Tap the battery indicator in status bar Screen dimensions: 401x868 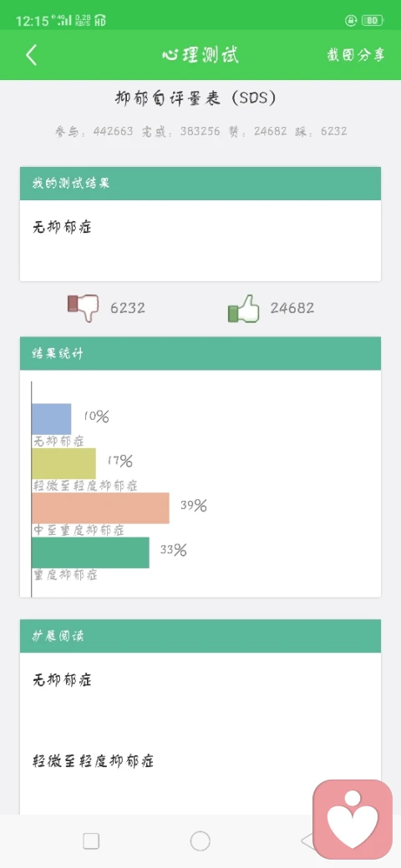pyautogui.click(x=372, y=21)
